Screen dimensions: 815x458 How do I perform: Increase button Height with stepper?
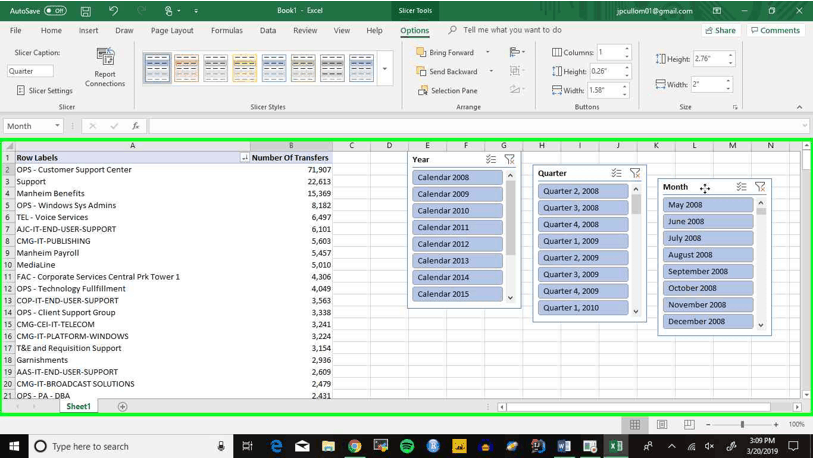tap(627, 68)
